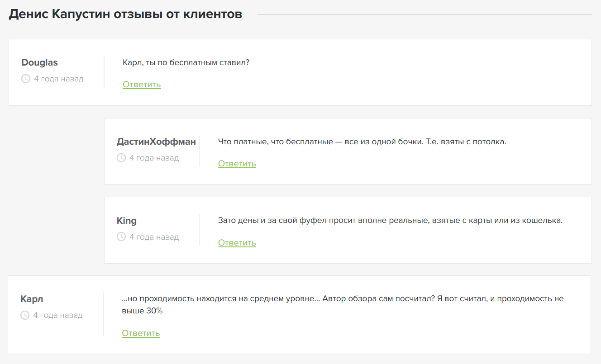Image resolution: width=601 pixels, height=364 pixels.
Task: Click the heading Денис Капустин отзывы от клиентов
Action: [126, 14]
